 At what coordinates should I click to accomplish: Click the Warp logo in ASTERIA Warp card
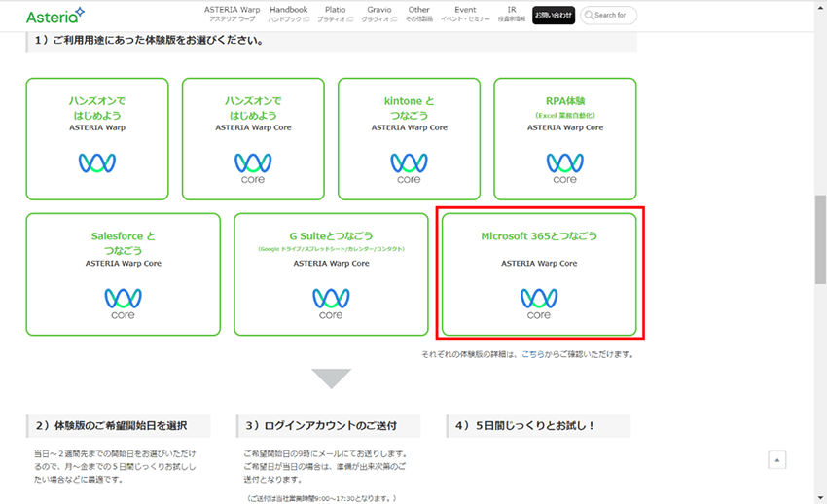(97, 162)
